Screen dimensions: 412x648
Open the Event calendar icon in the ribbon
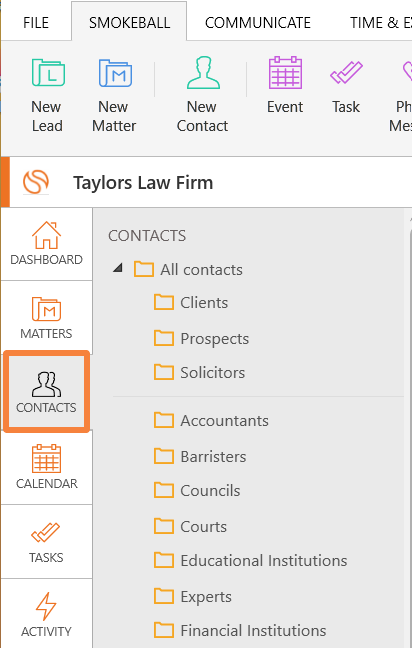click(x=285, y=73)
